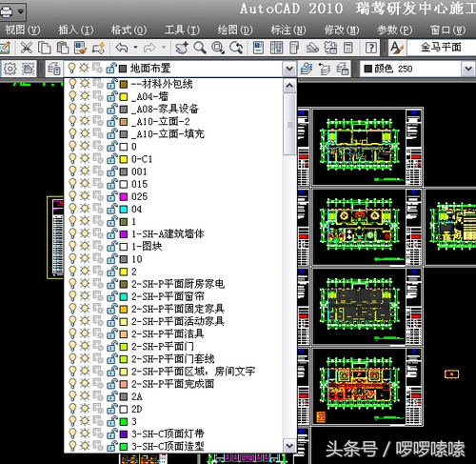Select layer --材料外包线
The image size is (476, 464).
click(x=162, y=84)
